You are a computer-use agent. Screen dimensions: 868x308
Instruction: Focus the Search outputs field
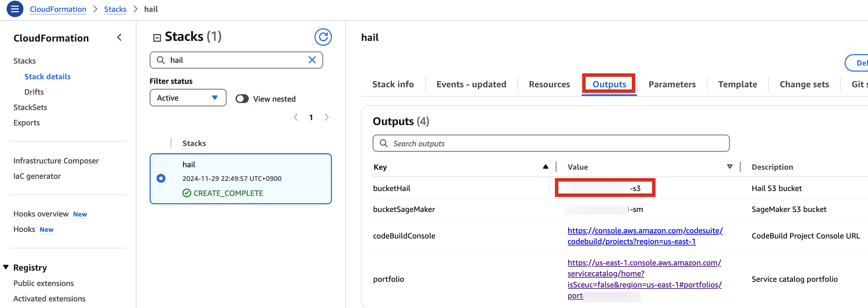(551, 144)
